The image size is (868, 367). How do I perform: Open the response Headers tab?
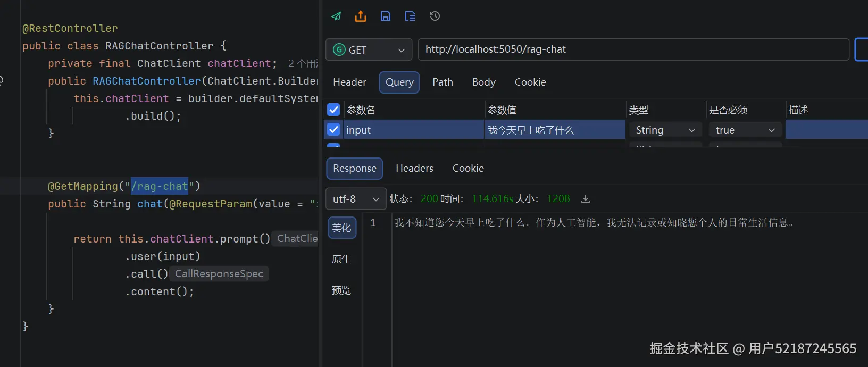point(414,168)
